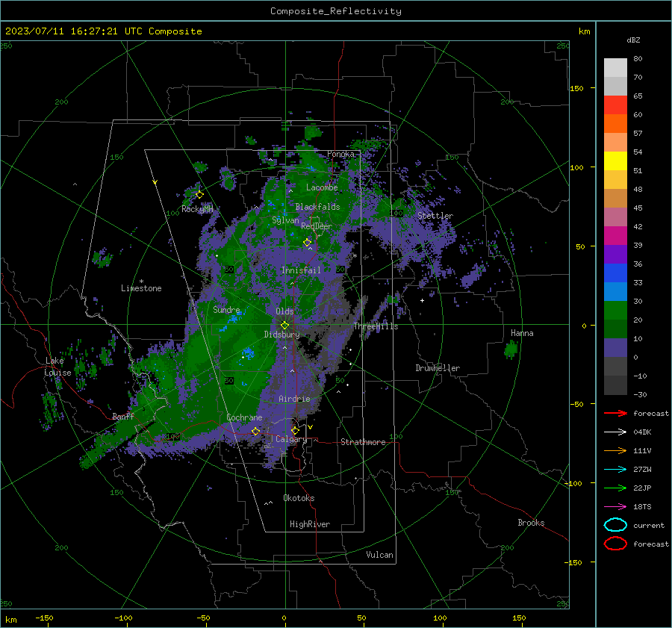Click the Okotoks label on map
This screenshot has height=628, width=672.
[299, 498]
